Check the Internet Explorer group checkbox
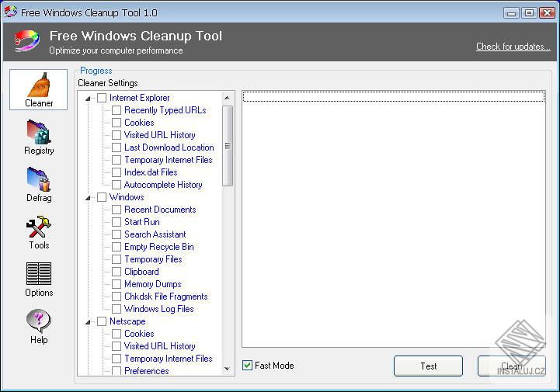The image size is (560, 392). click(x=102, y=98)
